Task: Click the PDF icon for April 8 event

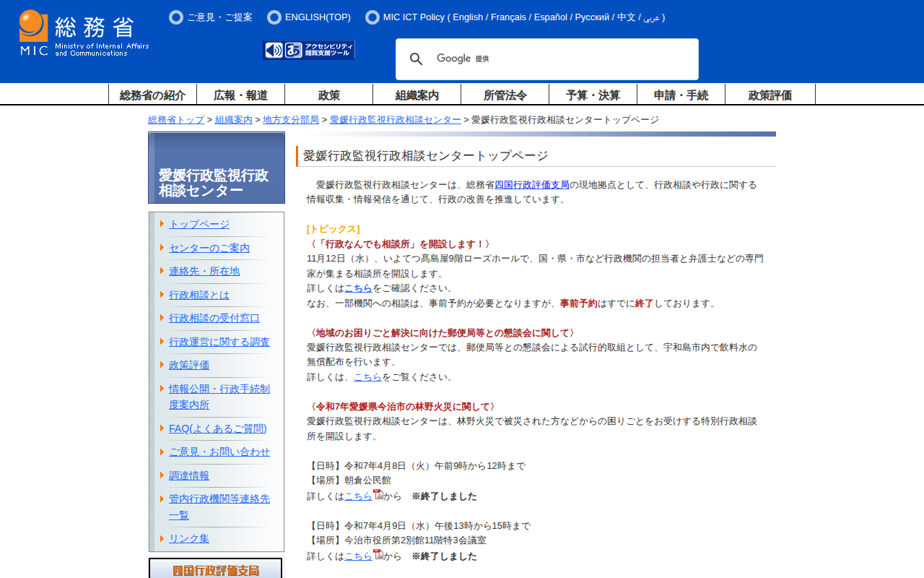Action: coord(378,495)
